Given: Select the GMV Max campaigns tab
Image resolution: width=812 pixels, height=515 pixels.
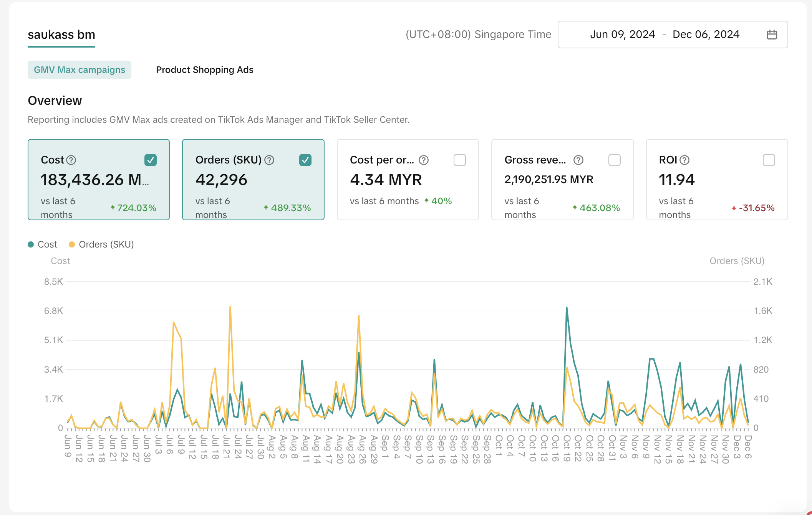Looking at the screenshot, I should 80,70.
